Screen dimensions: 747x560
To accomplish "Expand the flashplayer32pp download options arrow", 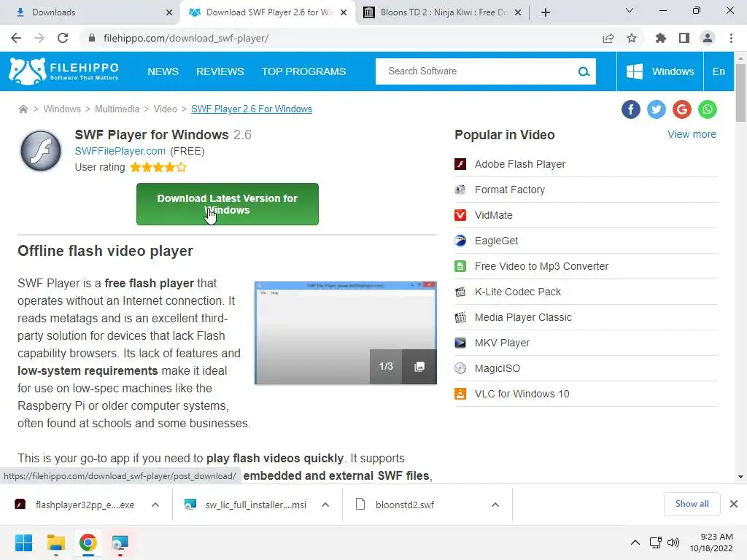I will (x=155, y=505).
